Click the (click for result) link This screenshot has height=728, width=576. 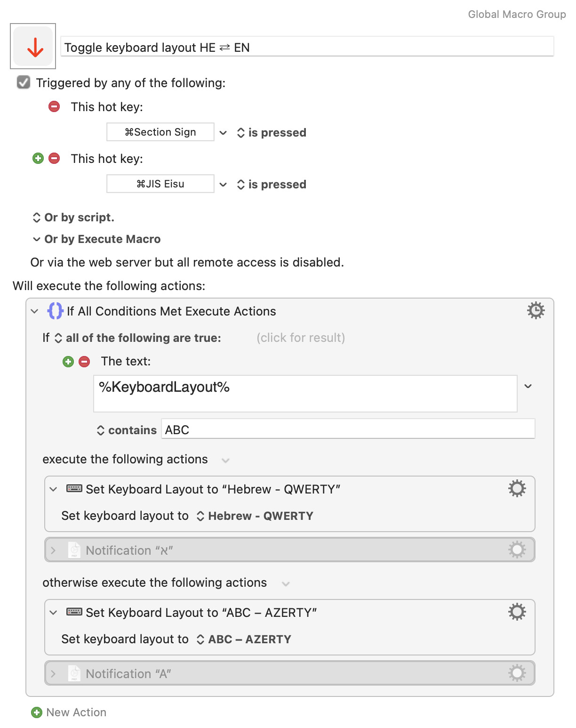[x=301, y=338]
